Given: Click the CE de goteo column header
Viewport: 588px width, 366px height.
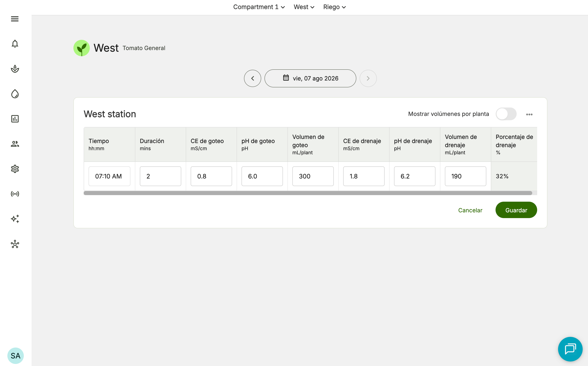Looking at the screenshot, I should tap(211, 144).
